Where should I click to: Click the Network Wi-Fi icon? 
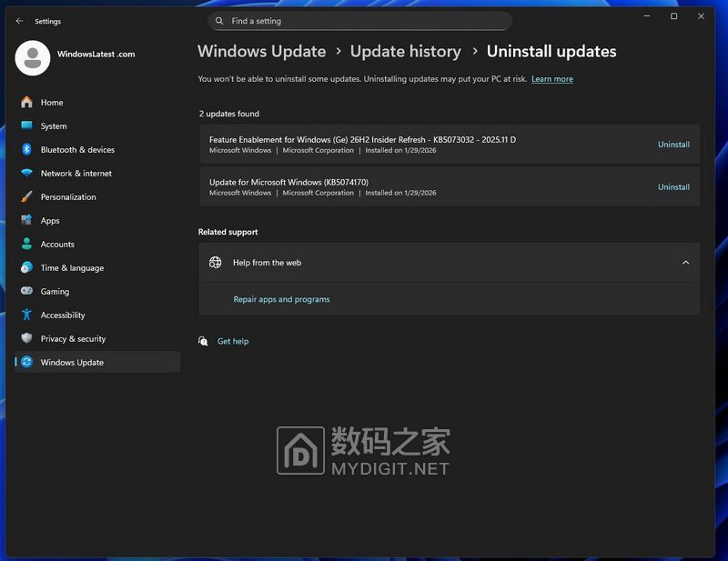coord(27,173)
